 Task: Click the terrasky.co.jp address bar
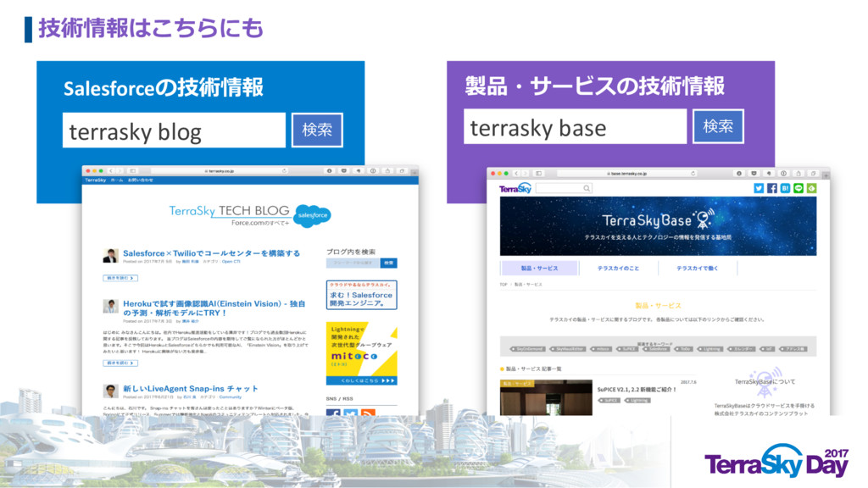click(220, 171)
